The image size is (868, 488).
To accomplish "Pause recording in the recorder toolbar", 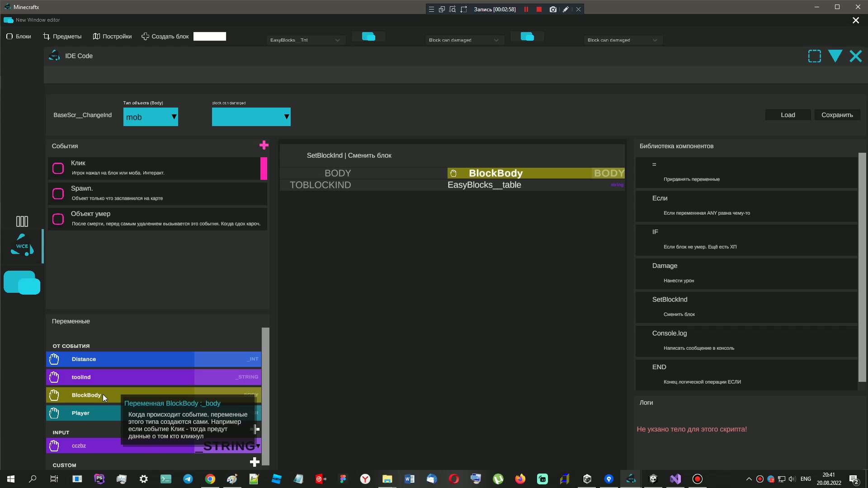I will (526, 9).
